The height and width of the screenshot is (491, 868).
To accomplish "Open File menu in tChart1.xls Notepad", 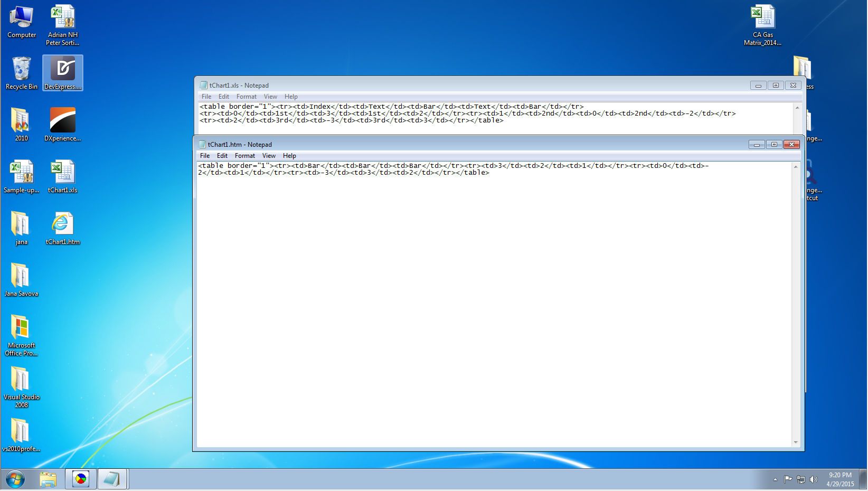I will tap(206, 97).
